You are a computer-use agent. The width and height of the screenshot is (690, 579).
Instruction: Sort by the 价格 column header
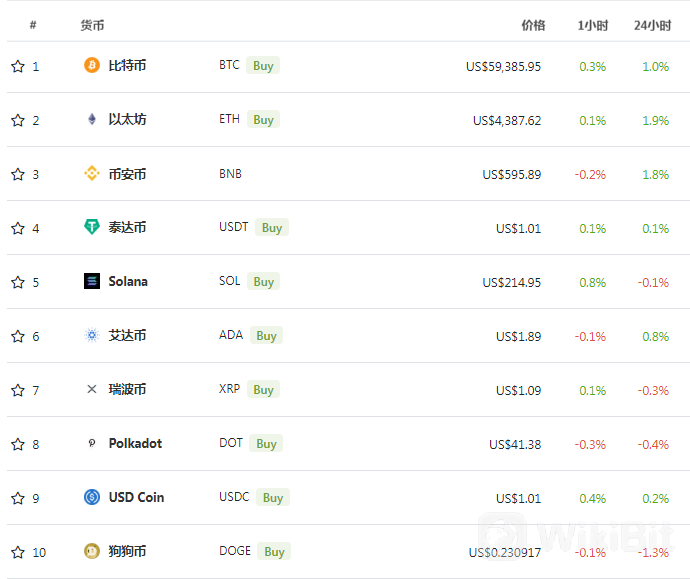[x=533, y=26]
